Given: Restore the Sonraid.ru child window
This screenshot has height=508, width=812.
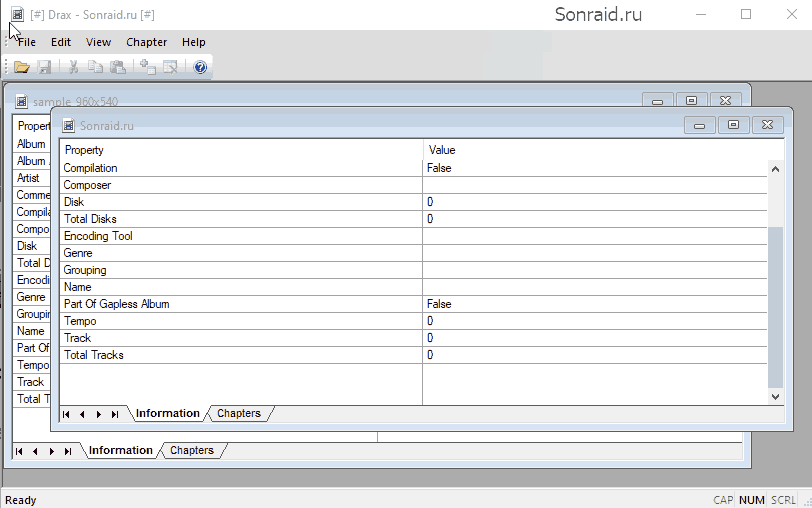Looking at the screenshot, I should click(733, 125).
